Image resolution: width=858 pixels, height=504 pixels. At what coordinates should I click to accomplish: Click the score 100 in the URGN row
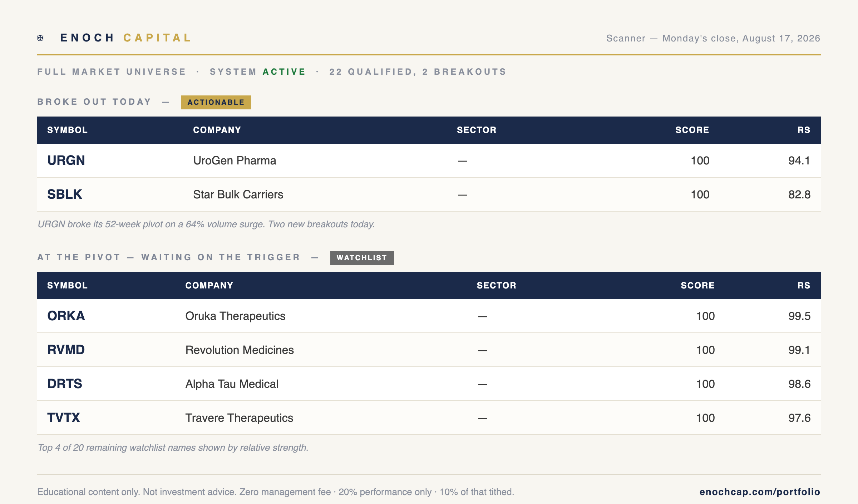[x=700, y=160]
